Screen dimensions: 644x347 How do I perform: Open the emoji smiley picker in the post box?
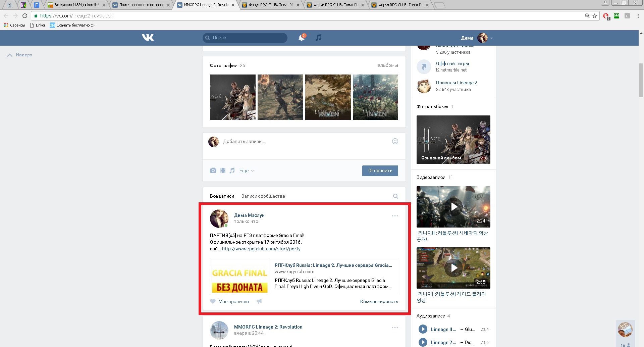[395, 141]
